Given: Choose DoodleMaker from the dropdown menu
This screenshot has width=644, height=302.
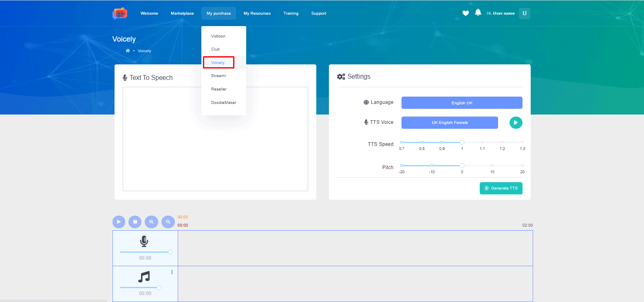Looking at the screenshot, I should tap(223, 103).
